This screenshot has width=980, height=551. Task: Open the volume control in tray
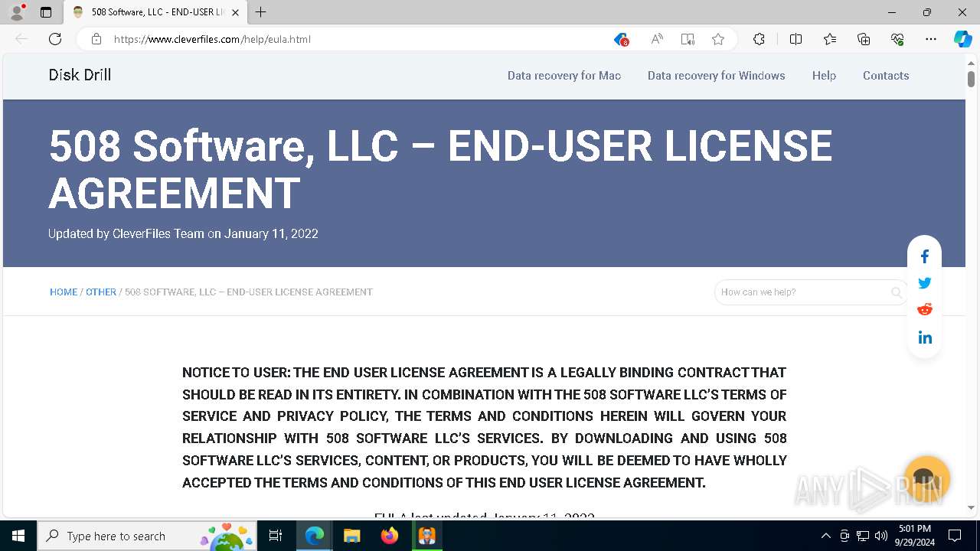(x=880, y=536)
